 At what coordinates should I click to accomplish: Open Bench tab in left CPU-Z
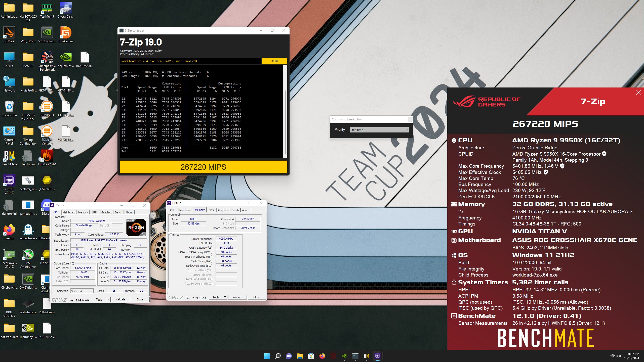point(118,212)
